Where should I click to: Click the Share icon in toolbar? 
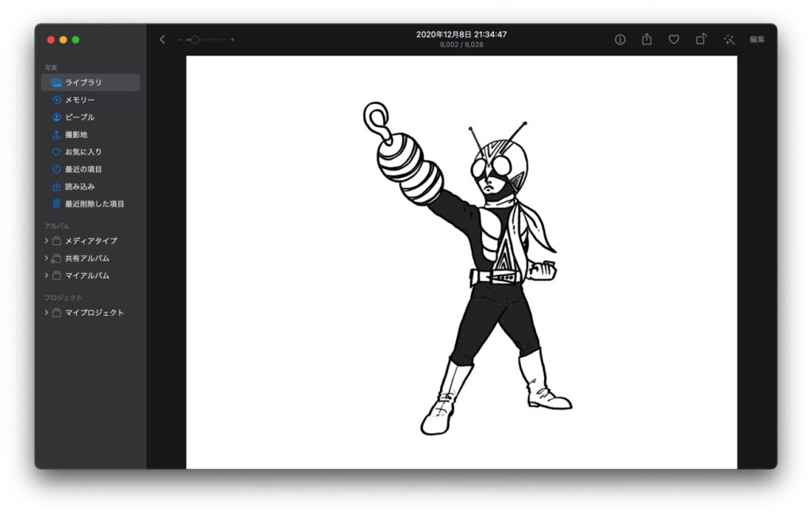click(647, 40)
